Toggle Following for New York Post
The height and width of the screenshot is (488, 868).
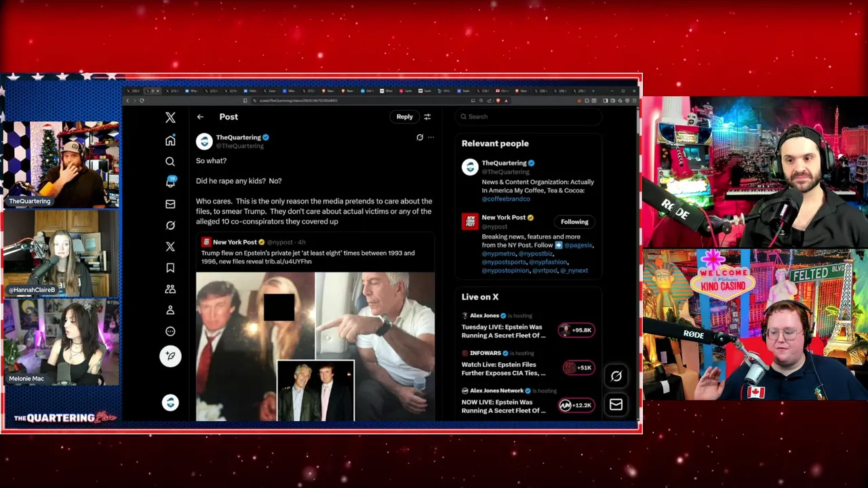click(574, 222)
